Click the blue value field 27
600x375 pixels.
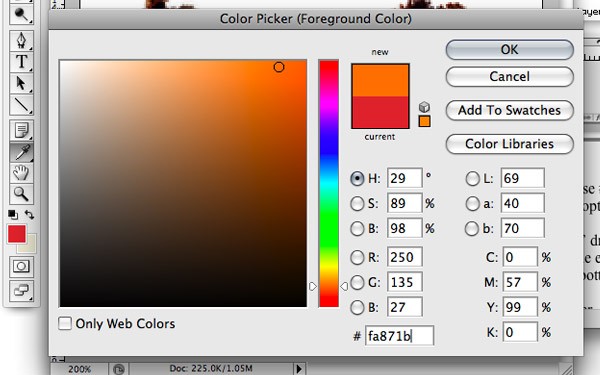coord(404,307)
